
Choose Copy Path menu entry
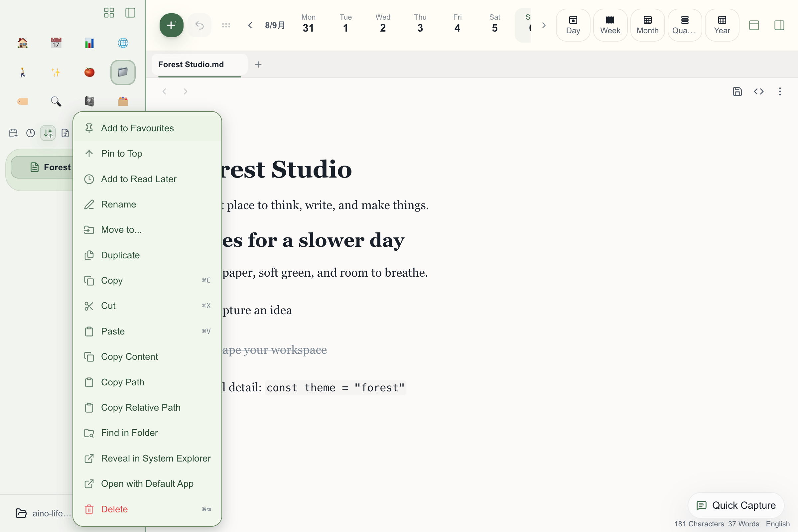[x=147, y=382]
